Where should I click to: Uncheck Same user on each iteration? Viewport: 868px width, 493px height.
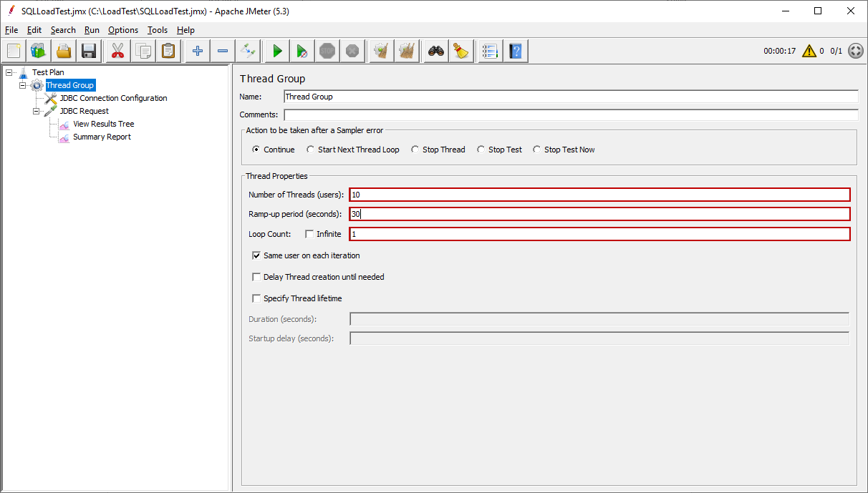tap(256, 255)
